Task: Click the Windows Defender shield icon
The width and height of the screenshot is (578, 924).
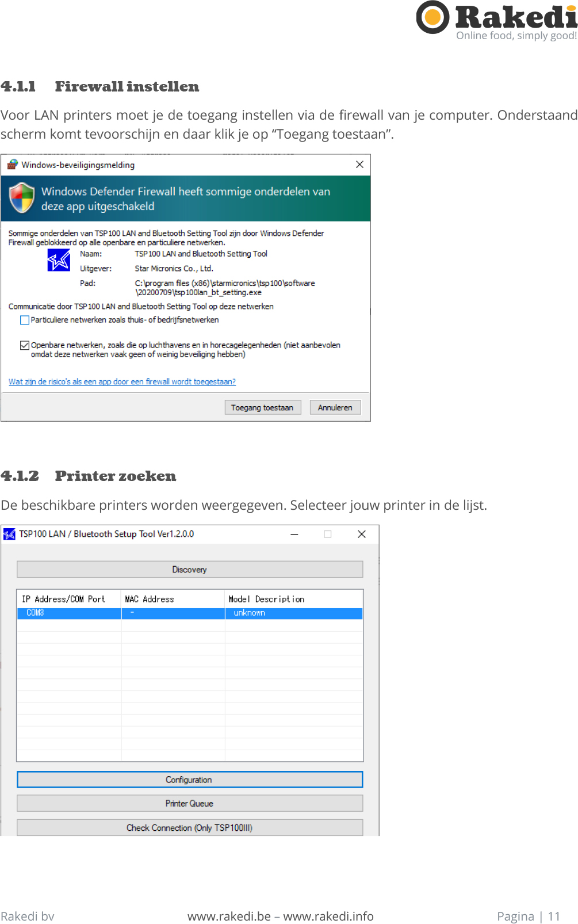Action: [22, 198]
